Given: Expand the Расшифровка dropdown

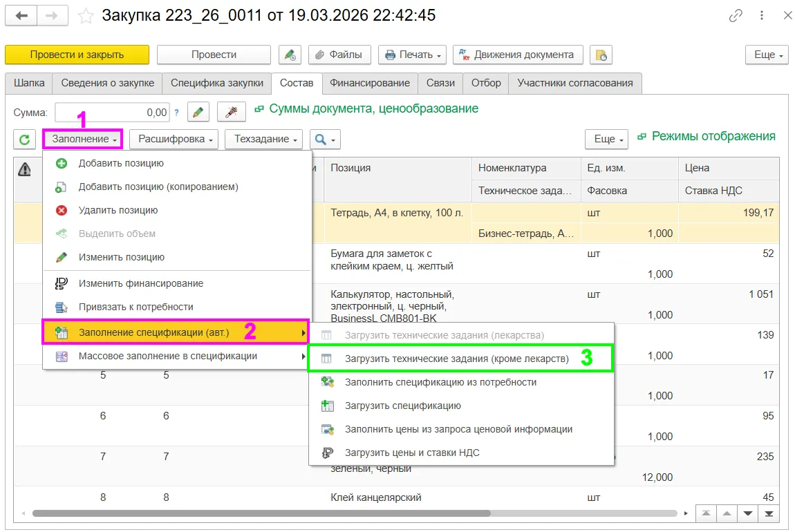Looking at the screenshot, I should pos(174,140).
